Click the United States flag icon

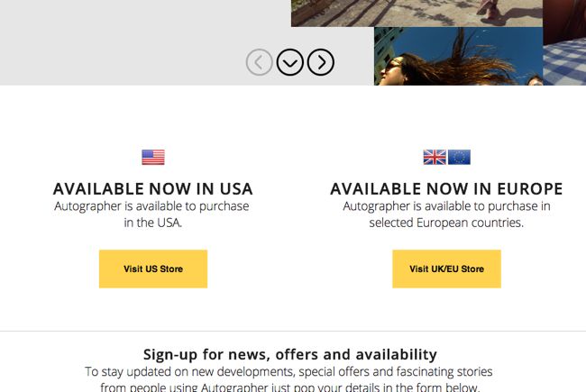coord(153,157)
